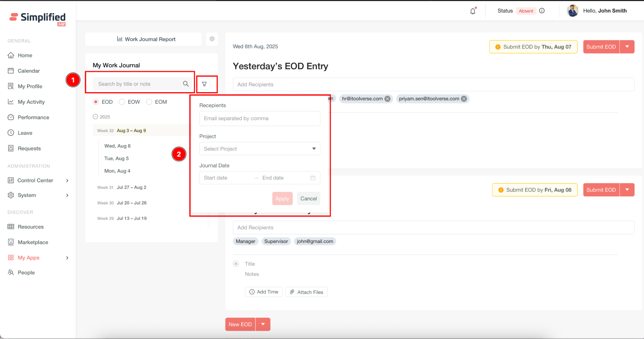
Task: Select the EOM radio option
Action: pyautogui.click(x=149, y=102)
